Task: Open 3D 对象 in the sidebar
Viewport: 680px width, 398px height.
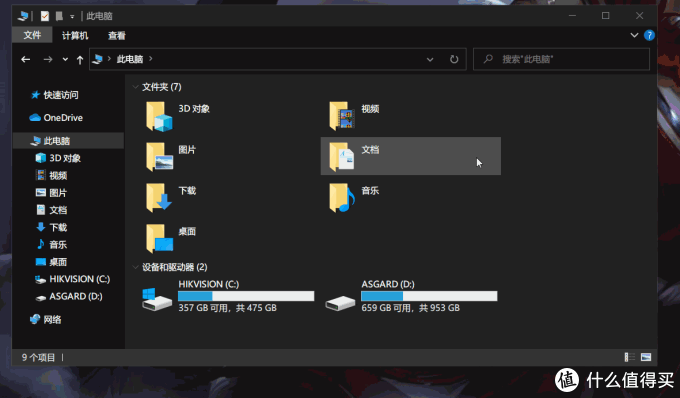Action: pos(58,158)
